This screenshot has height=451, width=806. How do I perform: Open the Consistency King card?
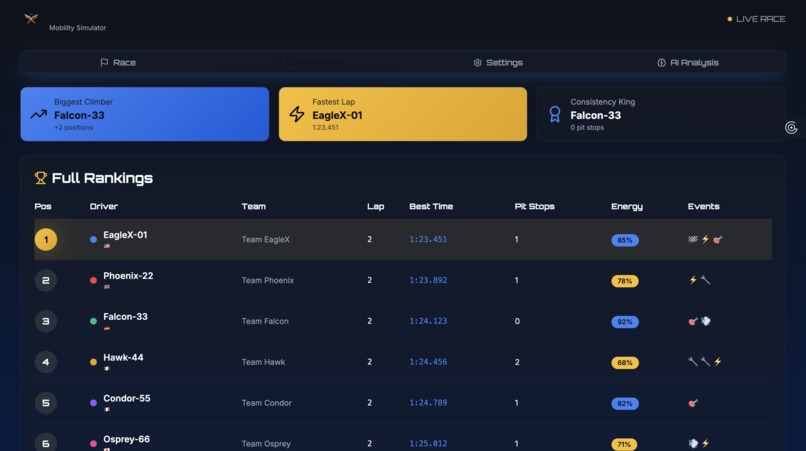[x=661, y=114]
